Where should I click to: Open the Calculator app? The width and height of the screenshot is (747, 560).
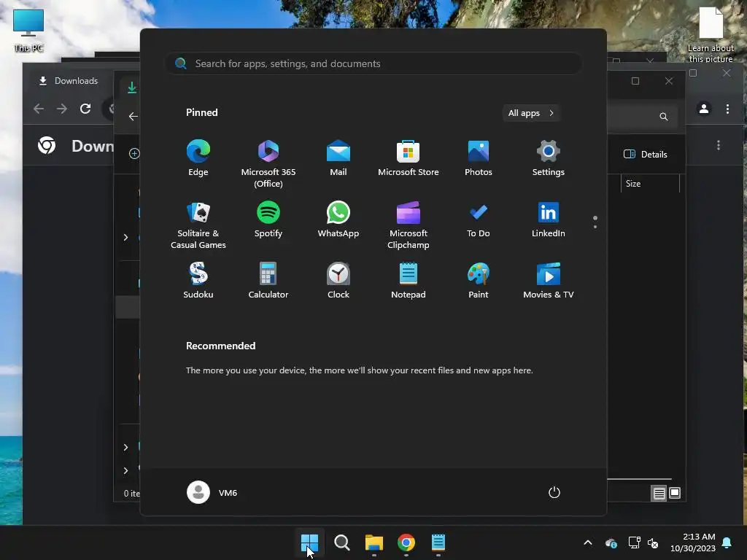(x=268, y=281)
